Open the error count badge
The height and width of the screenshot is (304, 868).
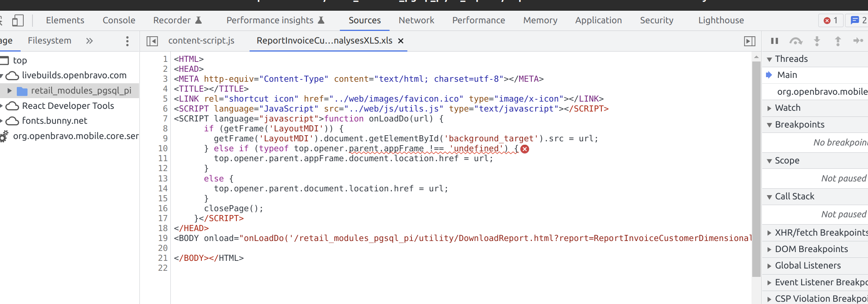point(831,21)
